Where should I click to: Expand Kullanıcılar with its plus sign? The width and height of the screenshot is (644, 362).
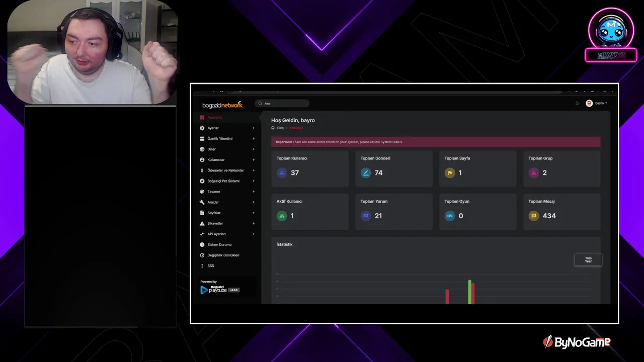click(254, 160)
